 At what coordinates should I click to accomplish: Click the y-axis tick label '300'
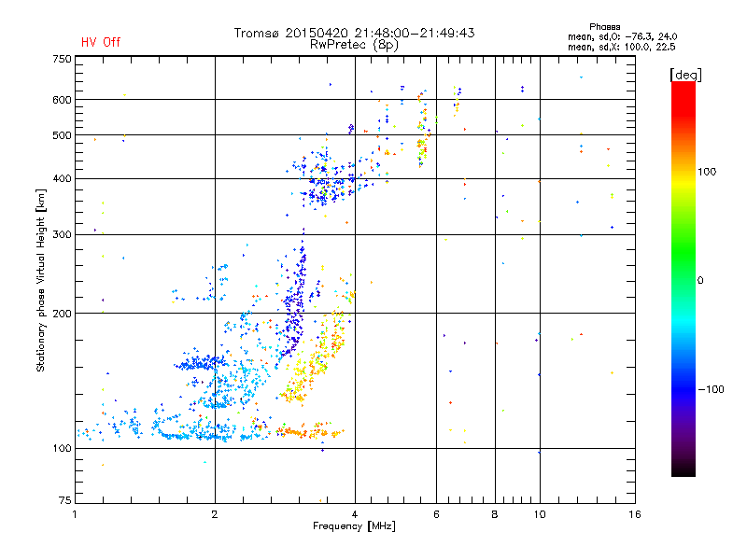[x=63, y=235]
